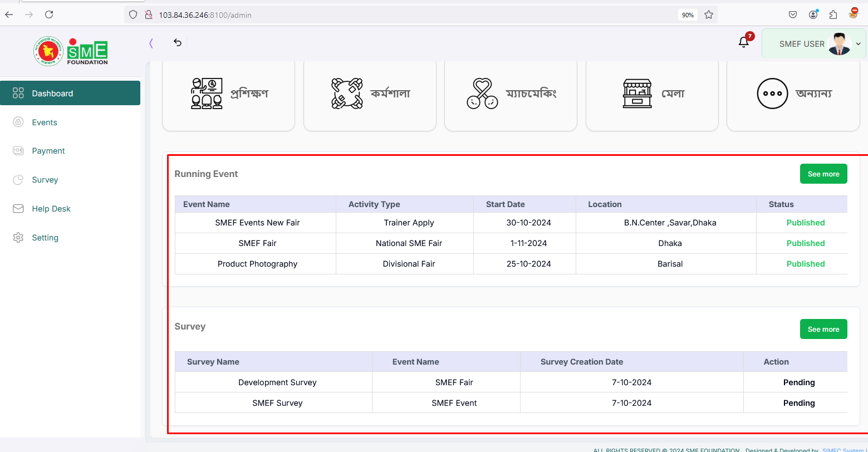Click Pending action for Development Survey
Image resolution: width=868 pixels, height=452 pixels.
tap(799, 382)
